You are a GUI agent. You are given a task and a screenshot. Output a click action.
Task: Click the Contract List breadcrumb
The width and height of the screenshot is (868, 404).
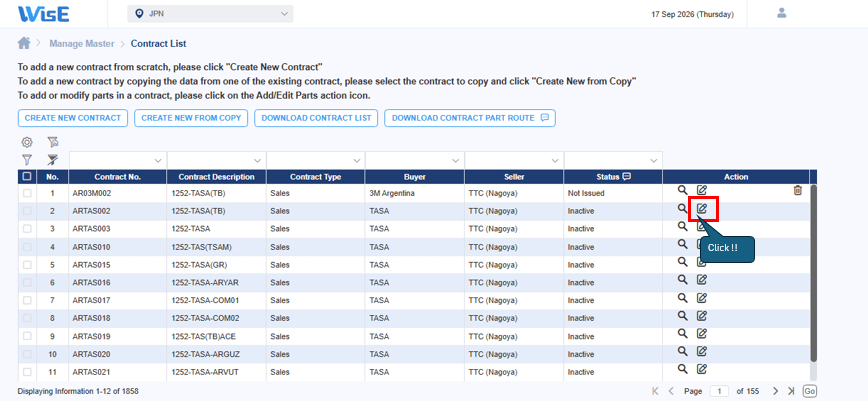point(158,44)
